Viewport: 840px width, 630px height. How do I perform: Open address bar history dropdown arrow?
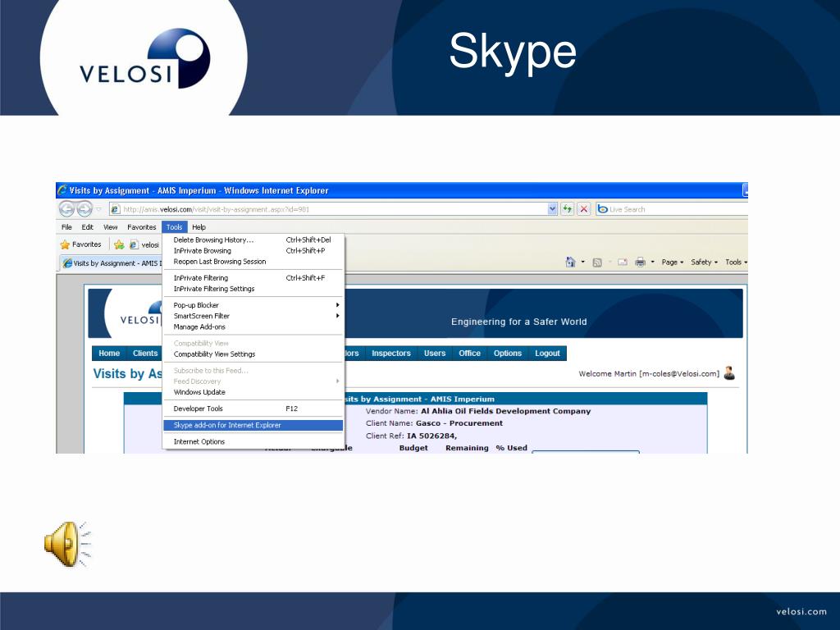(x=552, y=209)
